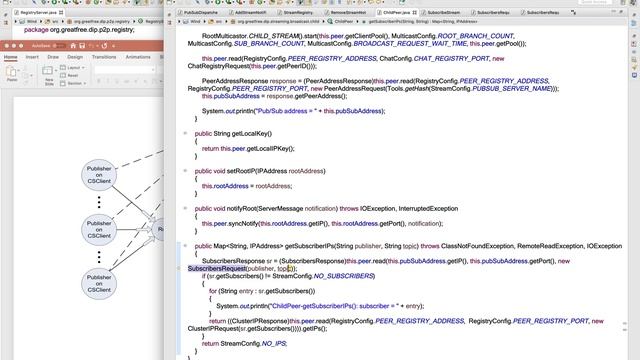Click getSubscriberIPs method in the breadcrumb

pyautogui.click(x=422, y=21)
